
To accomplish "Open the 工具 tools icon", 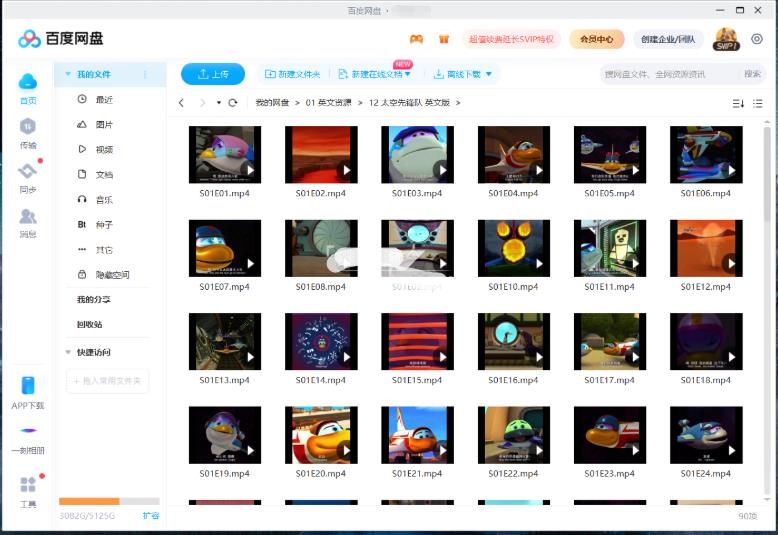I will [28, 484].
